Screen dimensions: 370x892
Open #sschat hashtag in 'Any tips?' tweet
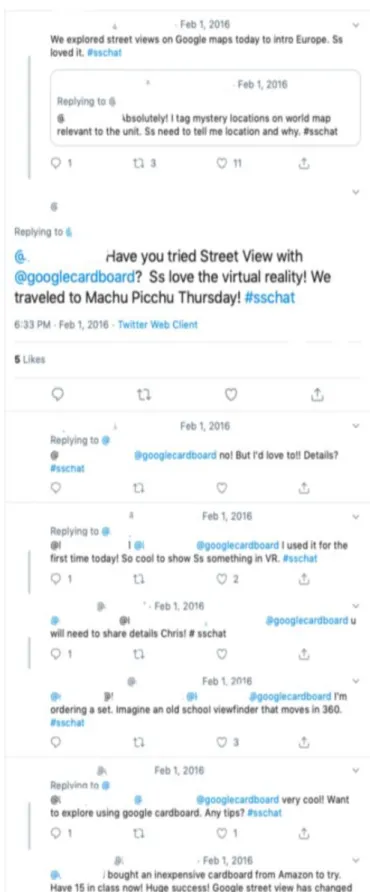coord(265,813)
